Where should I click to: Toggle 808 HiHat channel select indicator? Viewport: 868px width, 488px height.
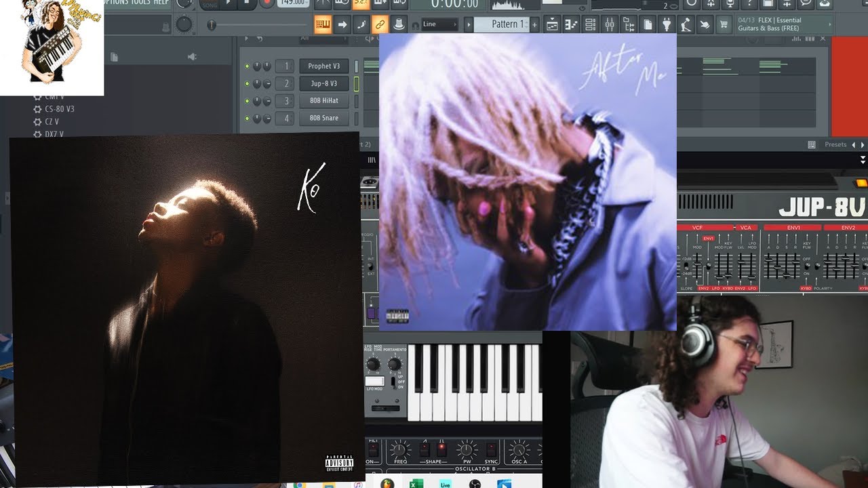pos(356,100)
